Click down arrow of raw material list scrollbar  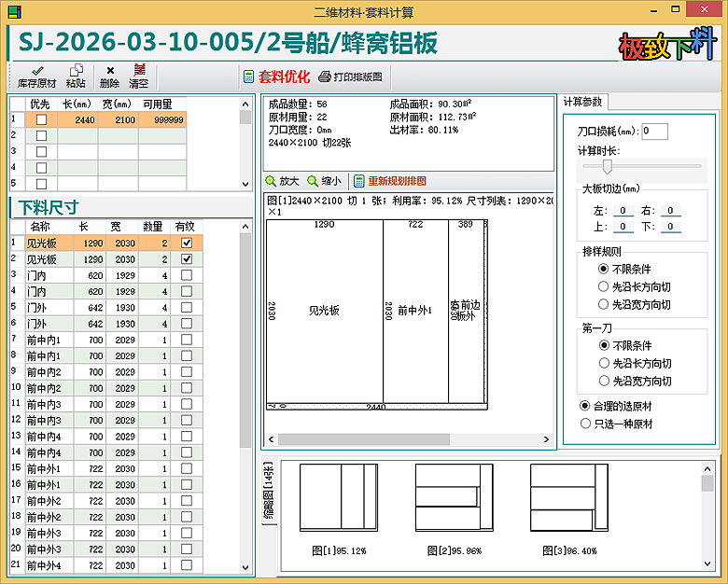pyautogui.click(x=245, y=185)
